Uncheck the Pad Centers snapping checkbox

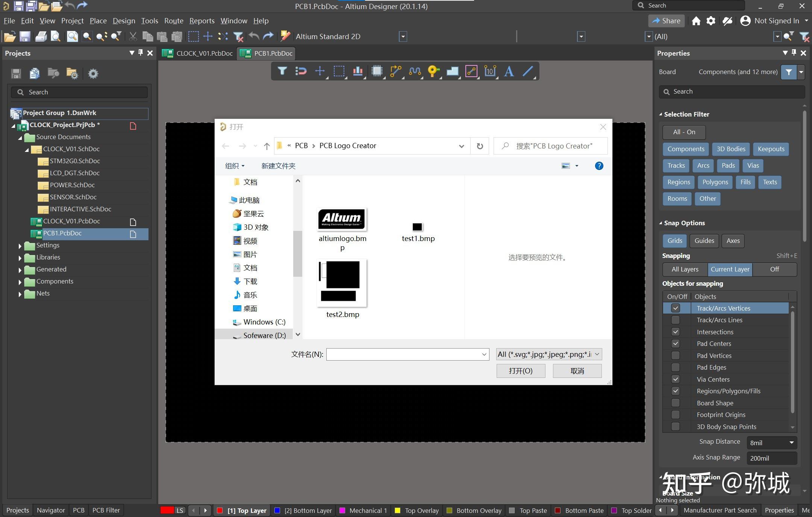(676, 344)
